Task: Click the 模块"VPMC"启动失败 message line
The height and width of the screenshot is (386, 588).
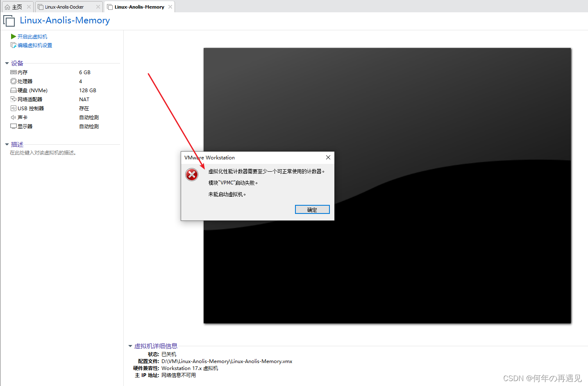Action: 233,183
